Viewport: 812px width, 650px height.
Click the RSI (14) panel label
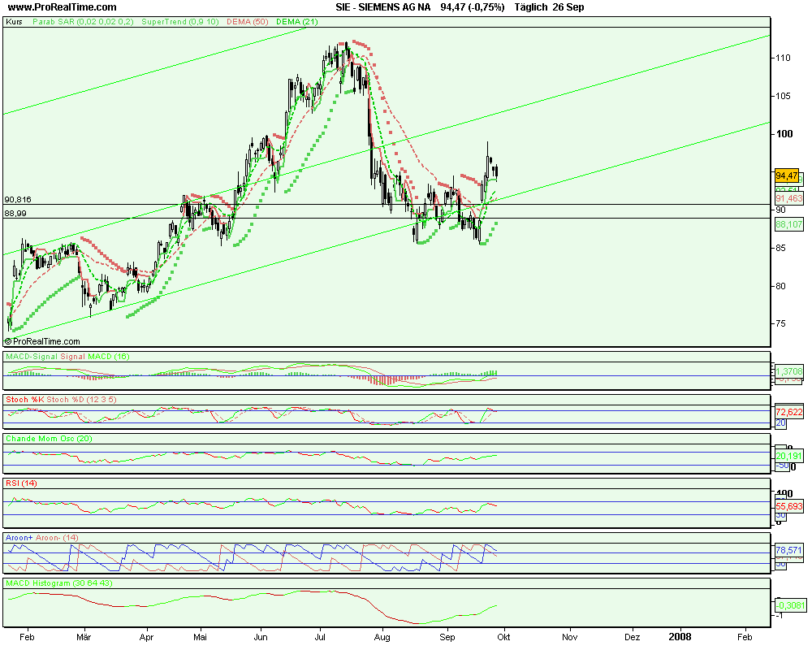[x=21, y=483]
